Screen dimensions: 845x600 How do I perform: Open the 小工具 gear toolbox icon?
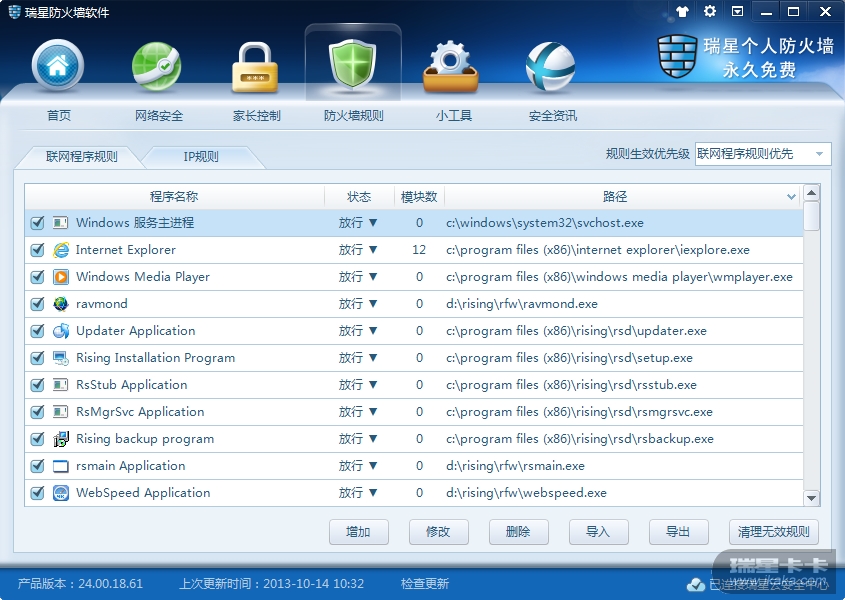point(451,67)
